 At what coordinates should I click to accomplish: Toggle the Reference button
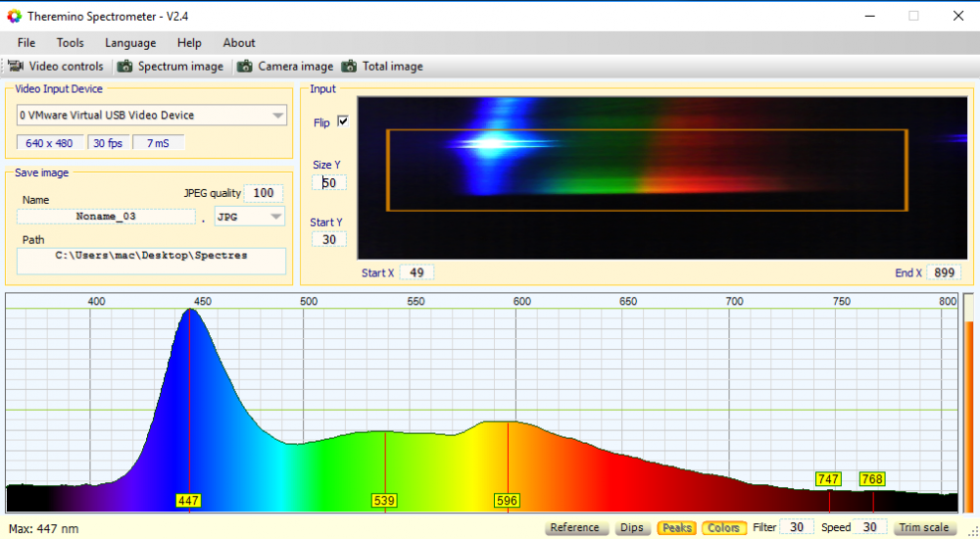click(575, 528)
